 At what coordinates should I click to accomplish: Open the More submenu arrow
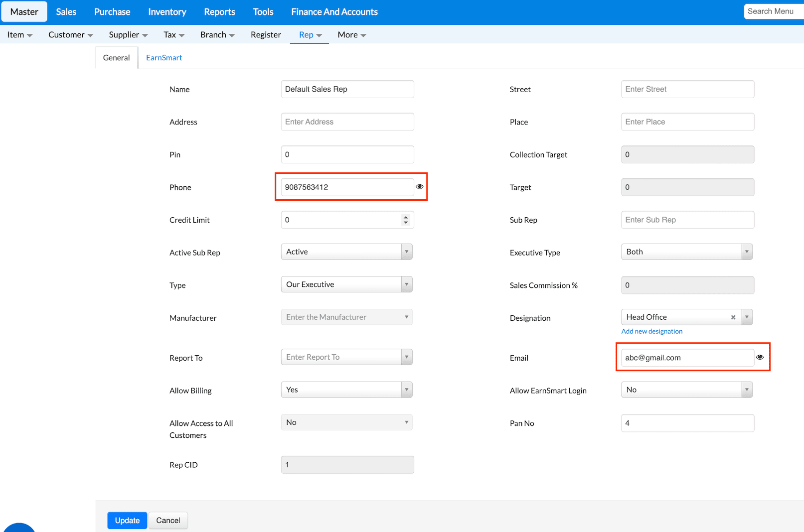[x=363, y=35]
